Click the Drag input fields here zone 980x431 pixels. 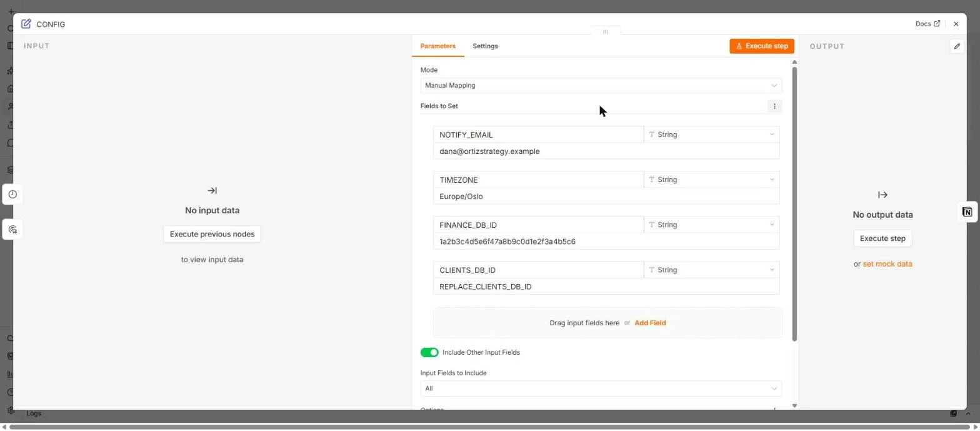click(x=607, y=323)
